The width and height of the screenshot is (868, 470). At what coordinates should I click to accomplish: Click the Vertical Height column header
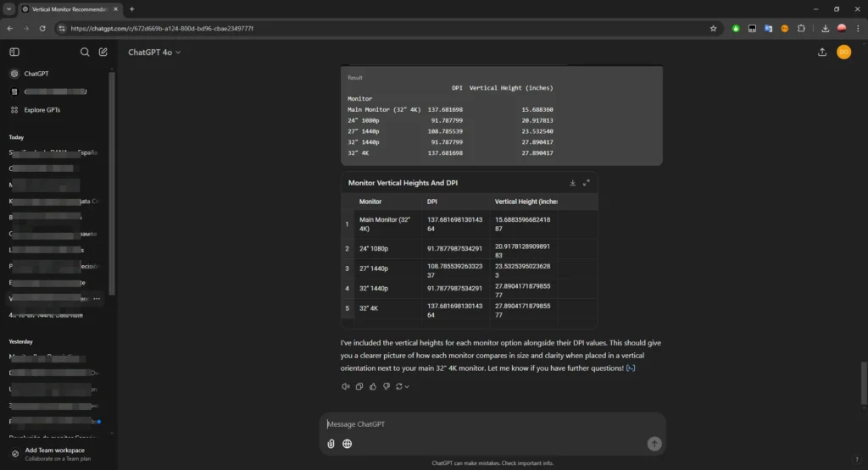coord(526,202)
